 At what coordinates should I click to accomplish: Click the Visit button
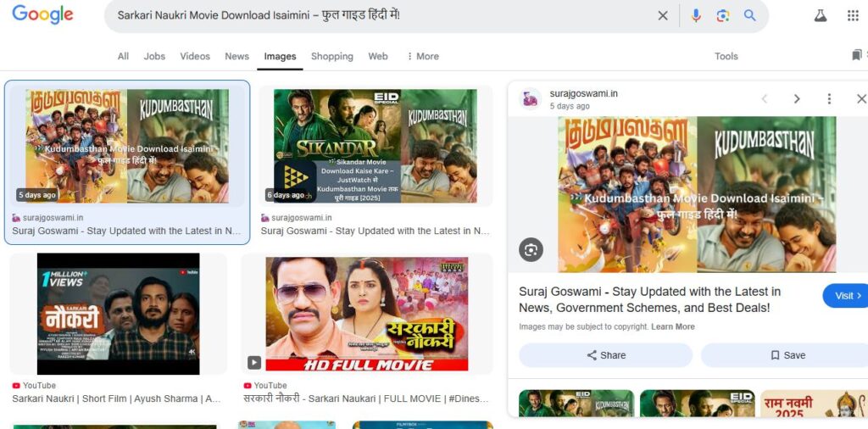[x=847, y=296]
